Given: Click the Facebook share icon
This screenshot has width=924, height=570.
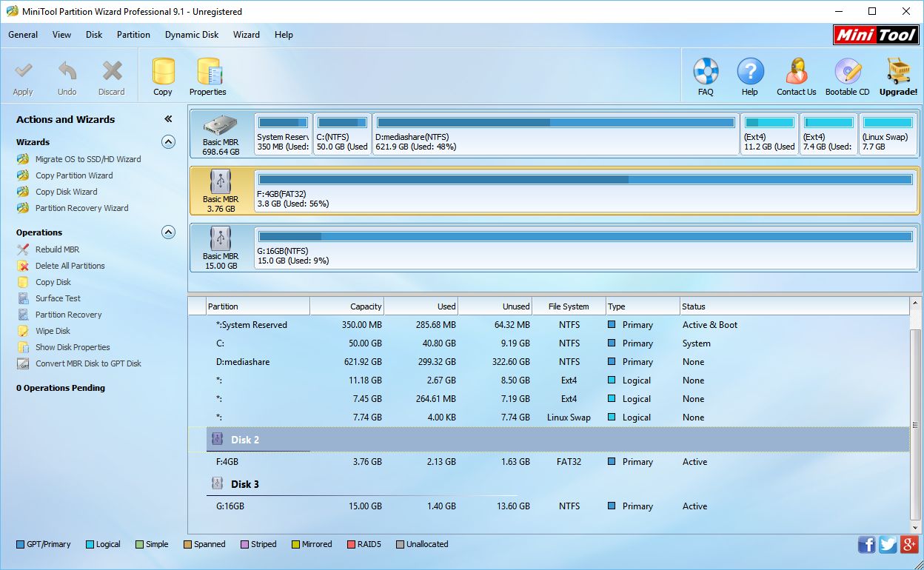Looking at the screenshot, I should coord(866,545).
